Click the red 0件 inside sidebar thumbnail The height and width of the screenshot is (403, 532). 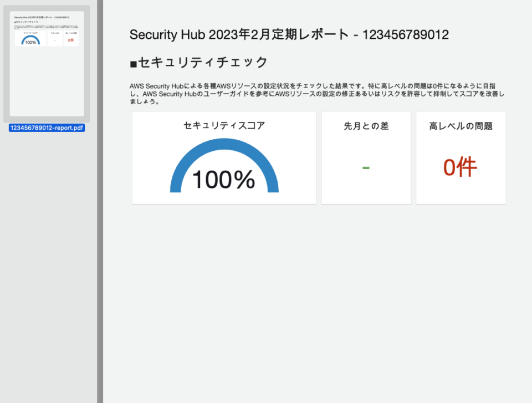click(71, 40)
